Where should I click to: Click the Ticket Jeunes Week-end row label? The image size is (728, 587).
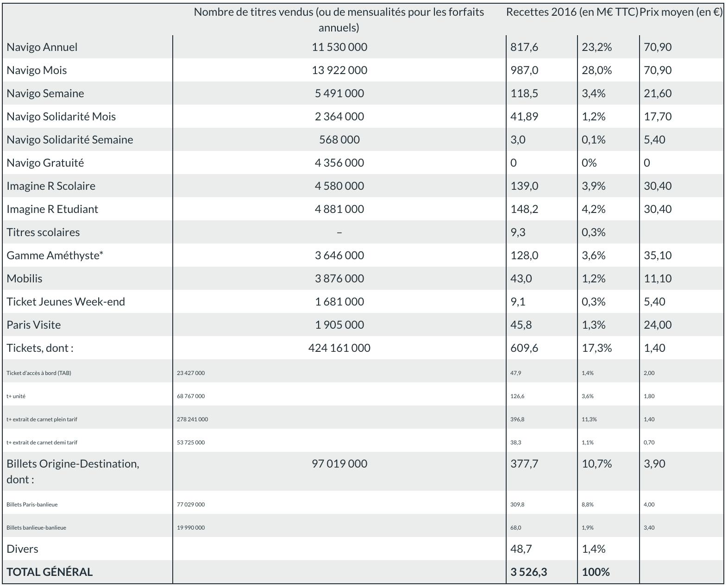tap(66, 301)
